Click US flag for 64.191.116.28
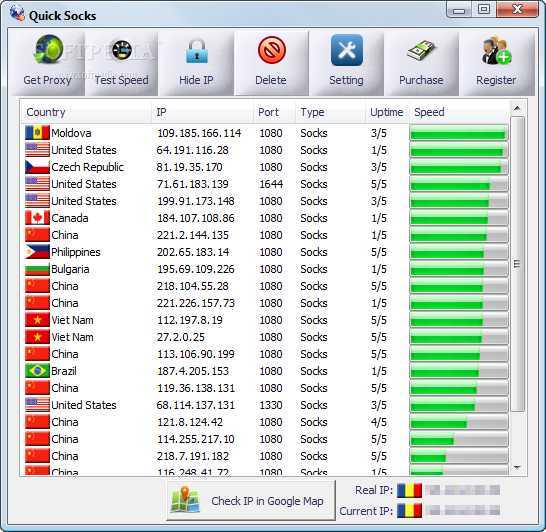This screenshot has width=546, height=532. click(x=37, y=150)
